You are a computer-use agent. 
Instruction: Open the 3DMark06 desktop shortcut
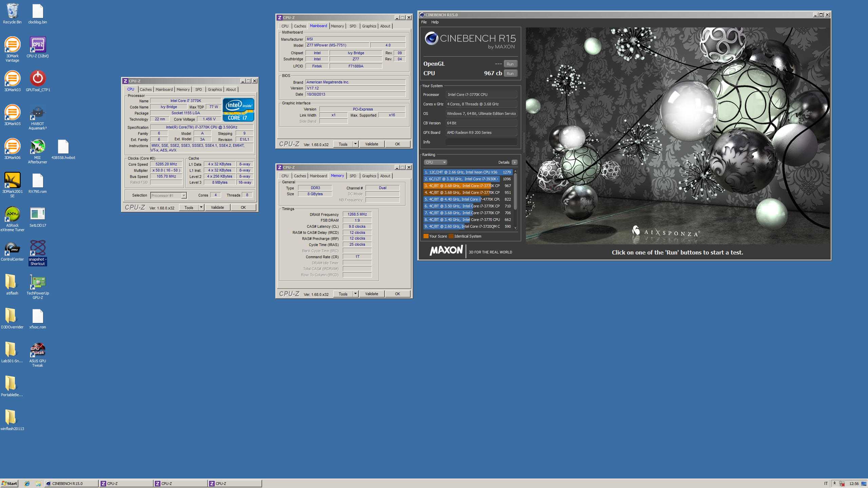(12, 149)
